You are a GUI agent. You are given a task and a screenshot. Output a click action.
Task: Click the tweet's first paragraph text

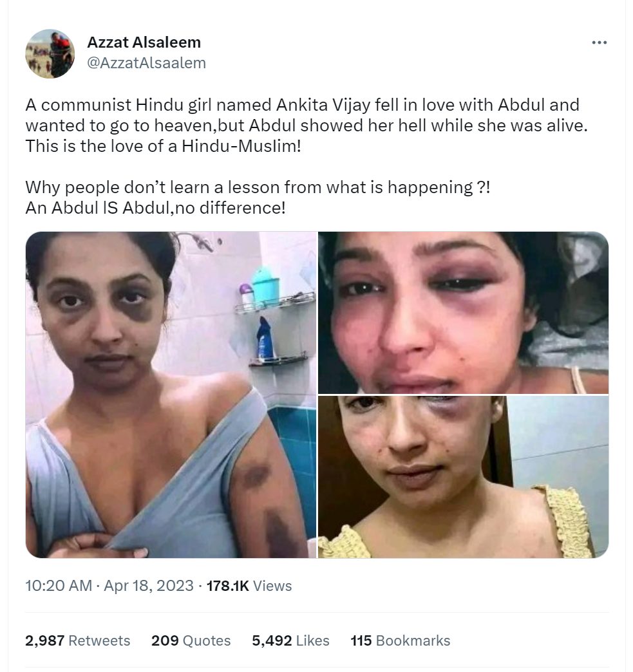[307, 126]
